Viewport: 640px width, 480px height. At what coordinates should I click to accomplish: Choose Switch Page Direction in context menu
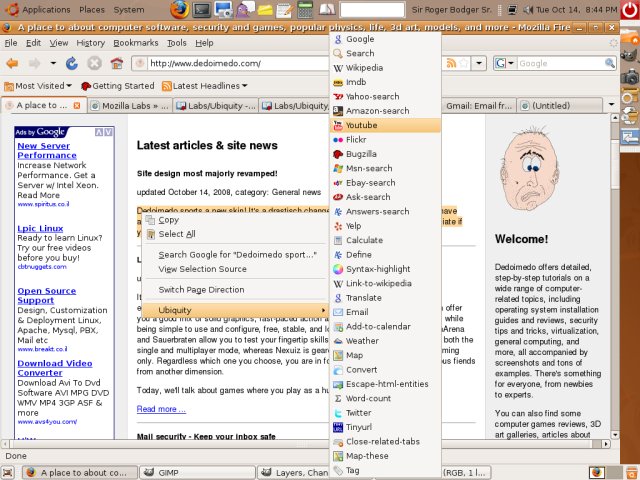[x=201, y=290]
